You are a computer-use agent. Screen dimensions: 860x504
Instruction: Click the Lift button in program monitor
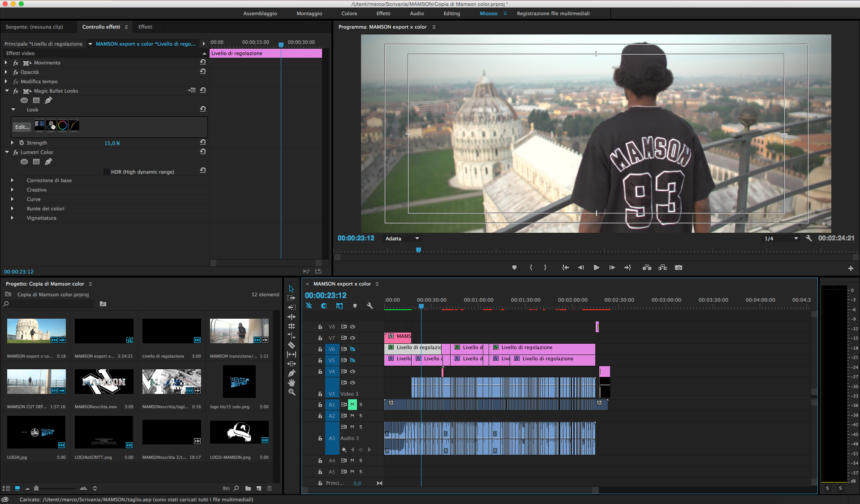[647, 268]
